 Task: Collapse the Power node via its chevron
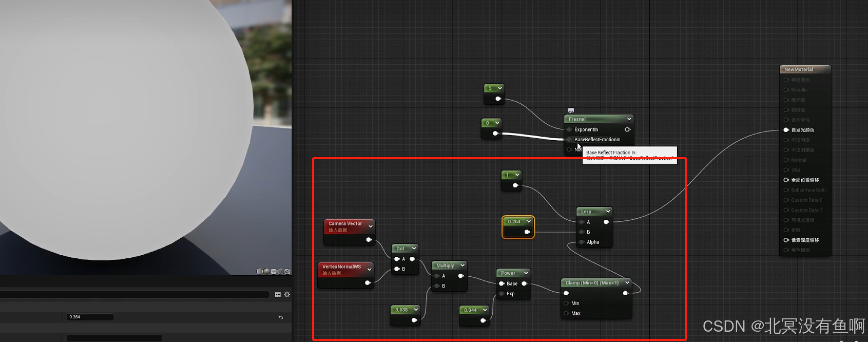coord(526,273)
